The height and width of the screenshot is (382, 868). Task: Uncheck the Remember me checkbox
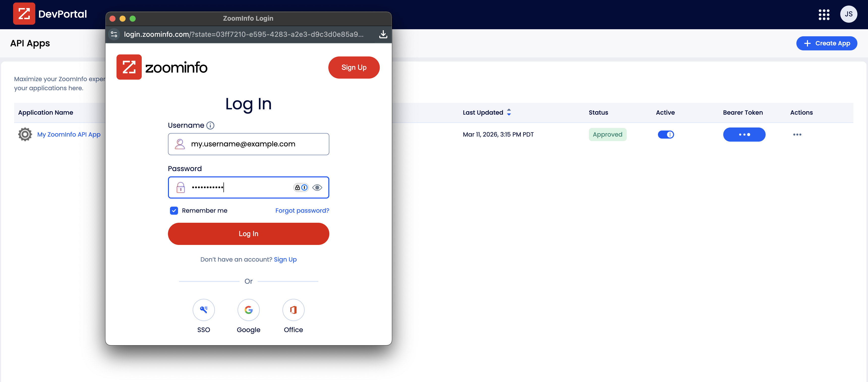click(x=174, y=211)
